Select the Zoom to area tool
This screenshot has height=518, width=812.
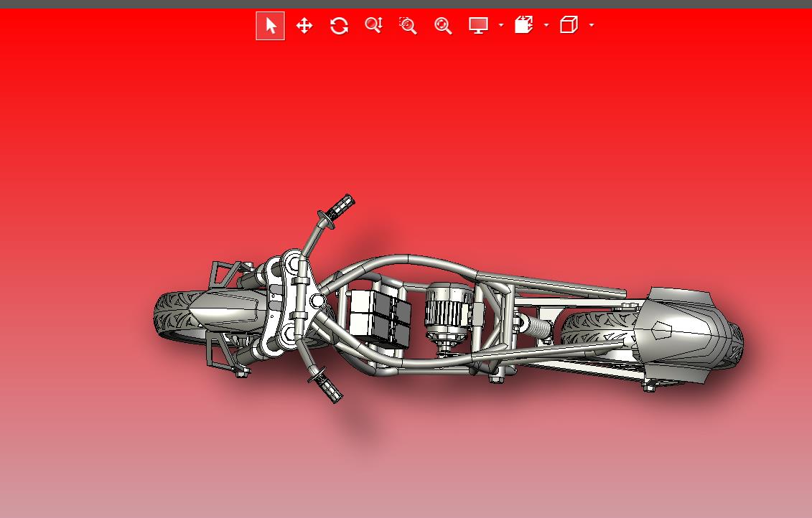(x=408, y=25)
